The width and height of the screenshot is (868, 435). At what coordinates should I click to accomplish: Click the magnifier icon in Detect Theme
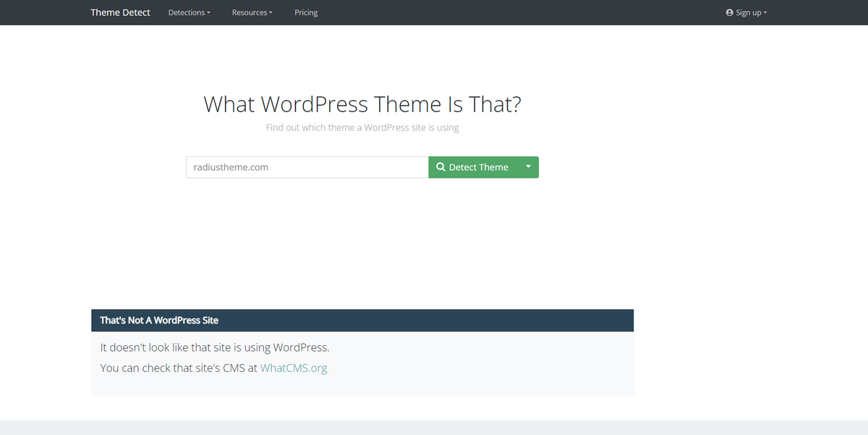441,167
